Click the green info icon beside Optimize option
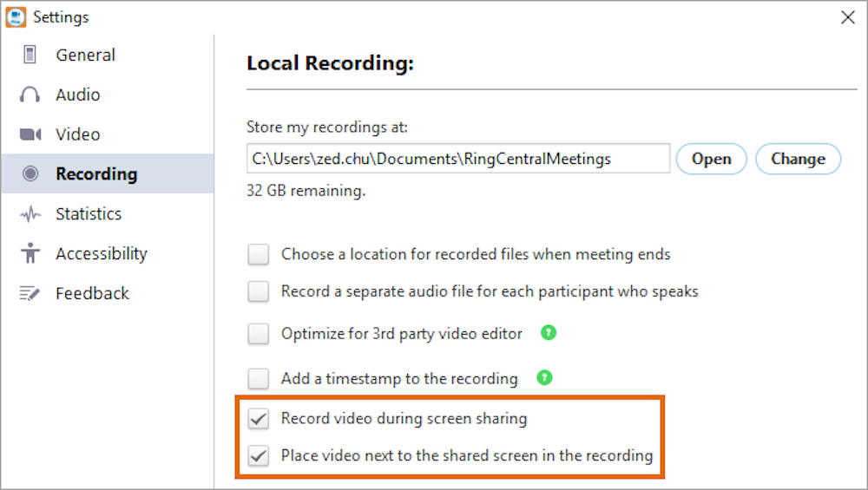The height and width of the screenshot is (490, 868). pos(548,333)
